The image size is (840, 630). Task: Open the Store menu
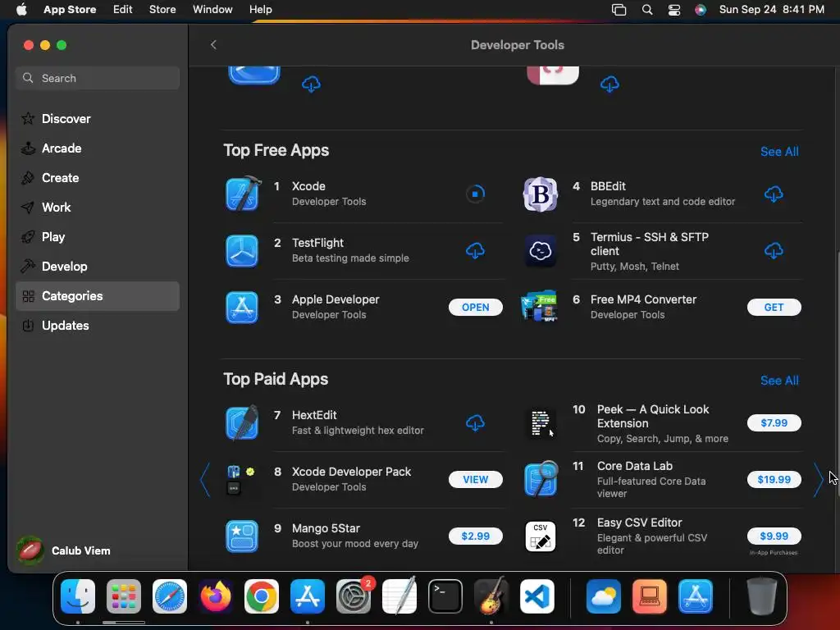(162, 9)
